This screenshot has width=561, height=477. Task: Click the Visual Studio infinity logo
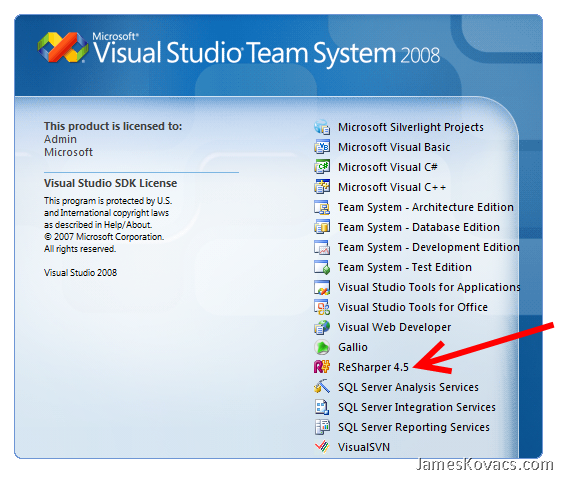coord(63,47)
